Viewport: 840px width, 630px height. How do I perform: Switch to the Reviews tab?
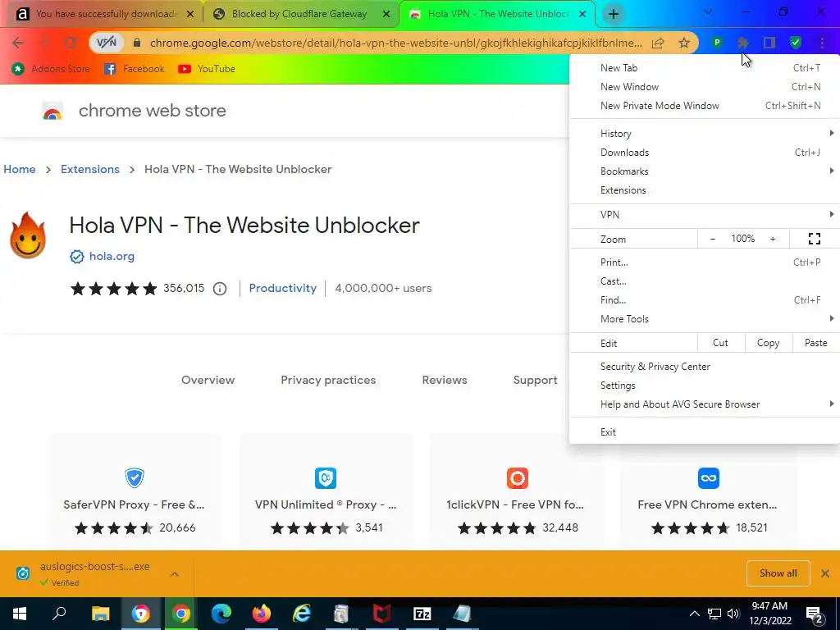(445, 381)
